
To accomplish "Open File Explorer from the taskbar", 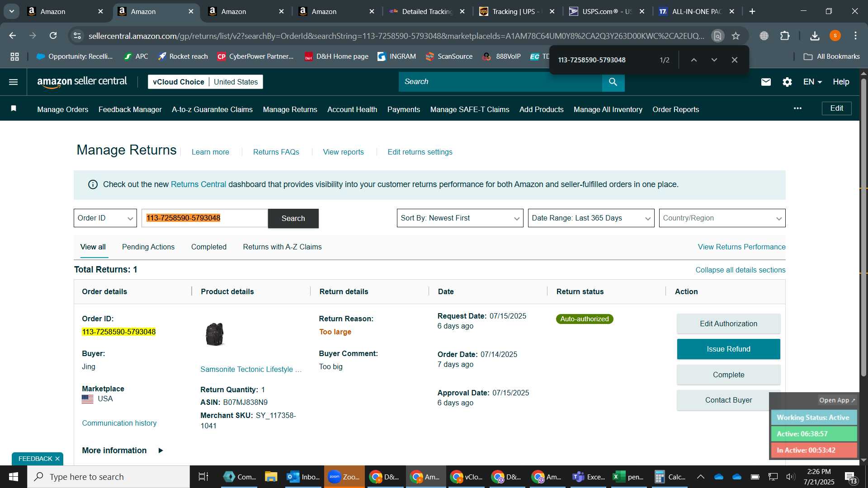I will coord(271,477).
